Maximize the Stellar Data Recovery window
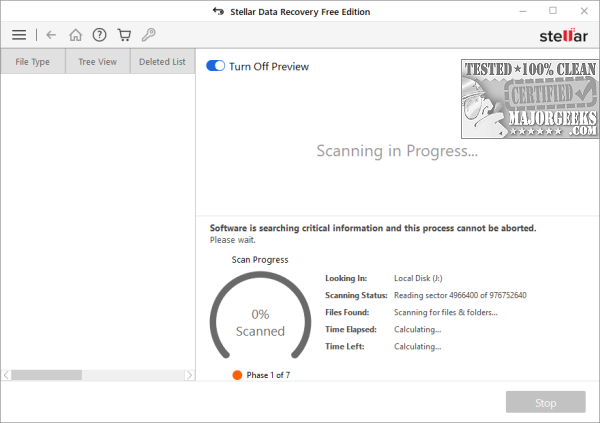The width and height of the screenshot is (600, 423). 553,11
